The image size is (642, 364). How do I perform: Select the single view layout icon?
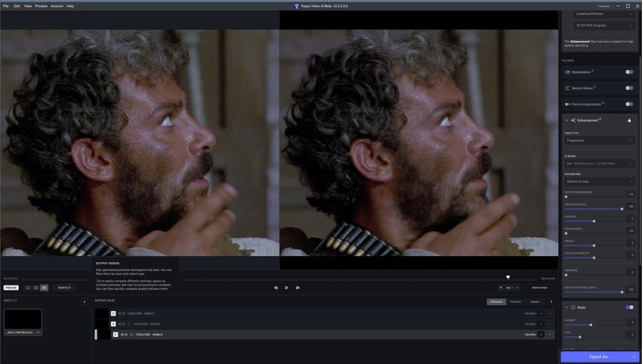(28, 288)
